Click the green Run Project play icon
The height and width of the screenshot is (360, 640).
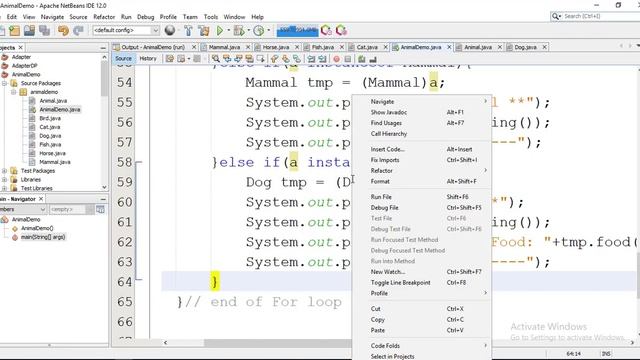pos(220,31)
